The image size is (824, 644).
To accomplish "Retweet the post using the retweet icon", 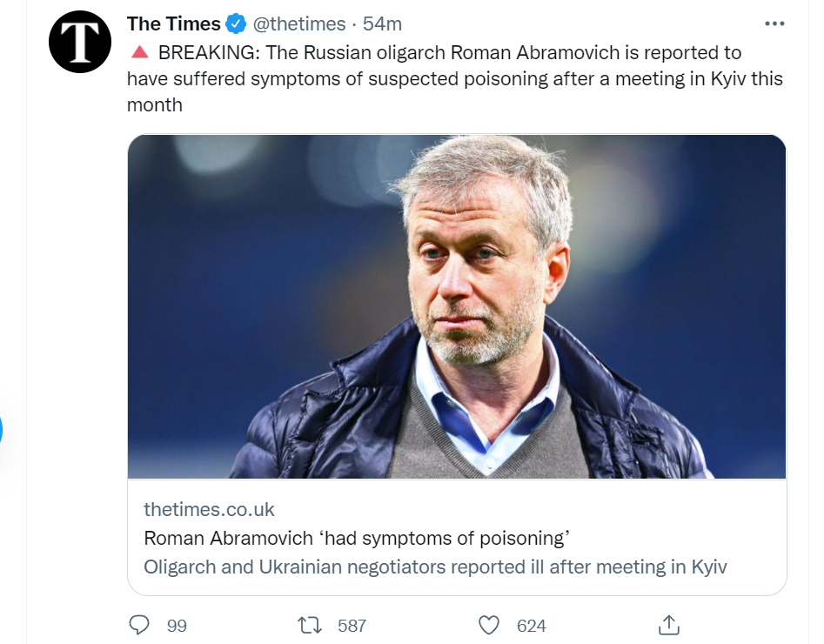I will [x=309, y=625].
